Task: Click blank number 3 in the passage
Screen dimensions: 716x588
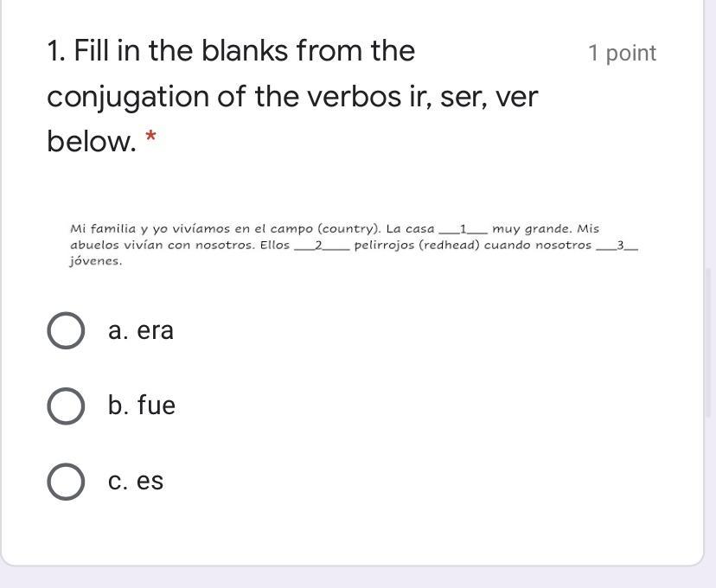Action: pos(617,246)
